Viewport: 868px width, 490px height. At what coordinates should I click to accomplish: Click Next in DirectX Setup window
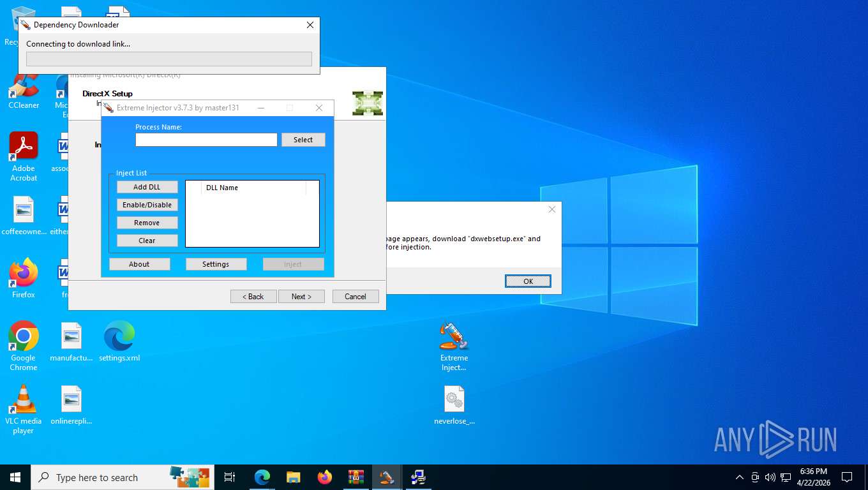301,297
